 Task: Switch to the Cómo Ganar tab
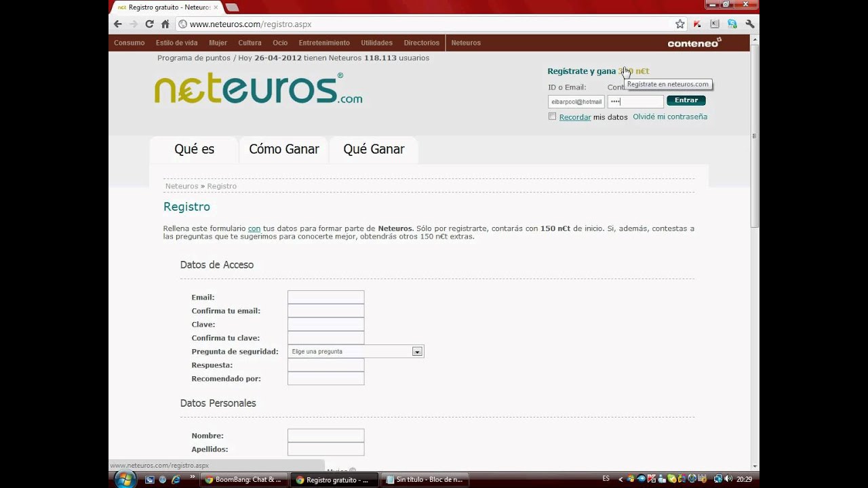click(283, 149)
